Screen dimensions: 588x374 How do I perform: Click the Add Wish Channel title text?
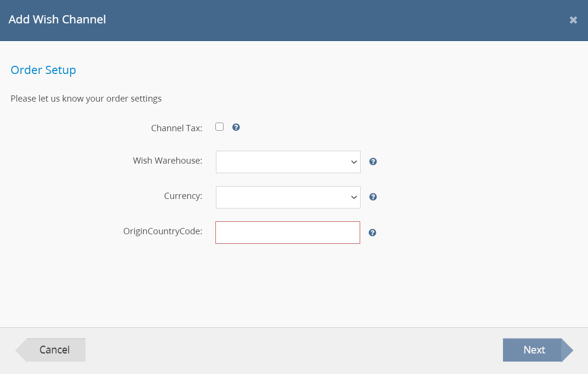coord(57,20)
